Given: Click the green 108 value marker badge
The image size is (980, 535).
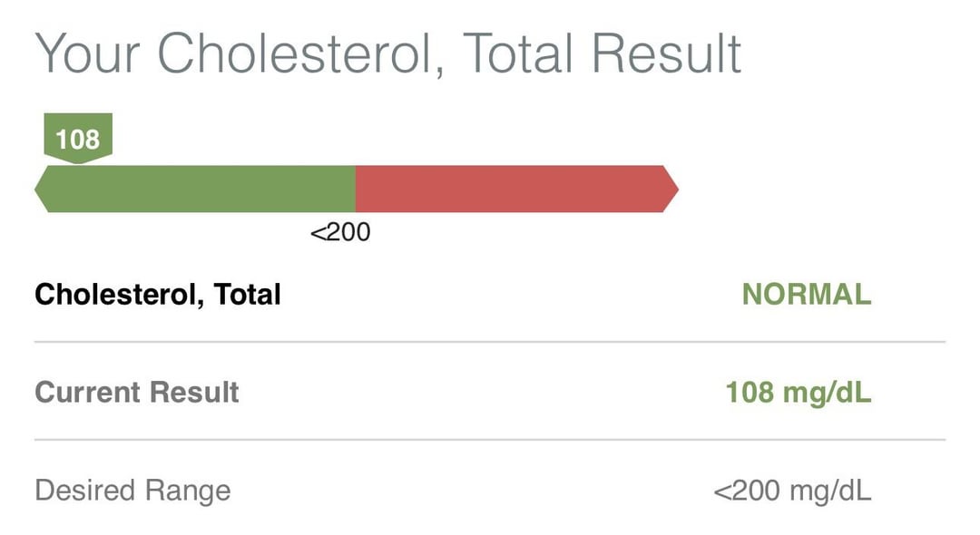Looking at the screenshot, I should (77, 137).
